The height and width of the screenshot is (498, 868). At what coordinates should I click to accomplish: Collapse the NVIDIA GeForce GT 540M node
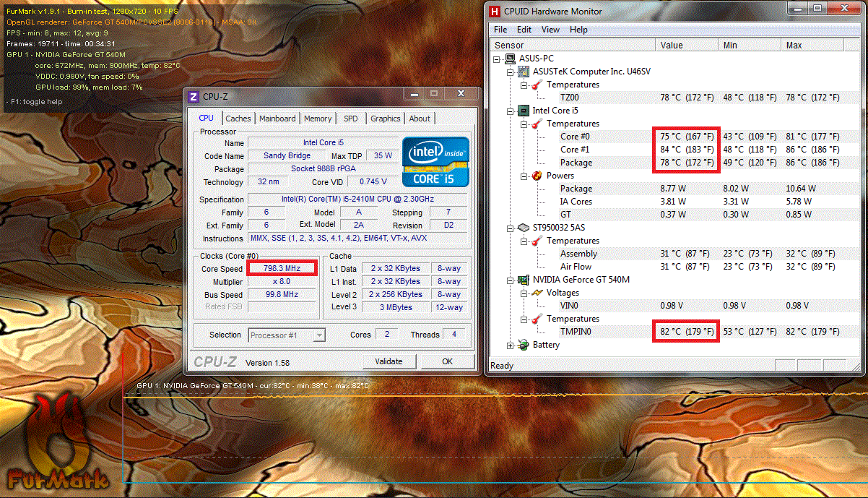[511, 280]
